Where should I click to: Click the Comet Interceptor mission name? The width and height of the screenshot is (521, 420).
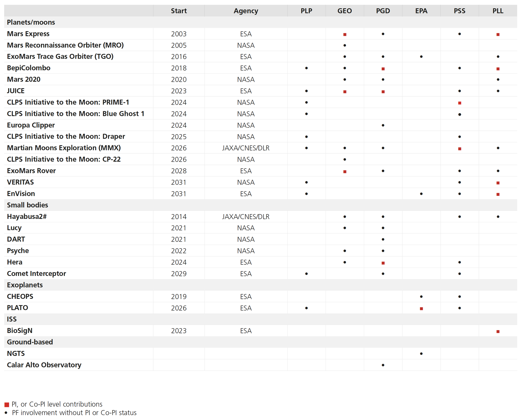(x=36, y=274)
